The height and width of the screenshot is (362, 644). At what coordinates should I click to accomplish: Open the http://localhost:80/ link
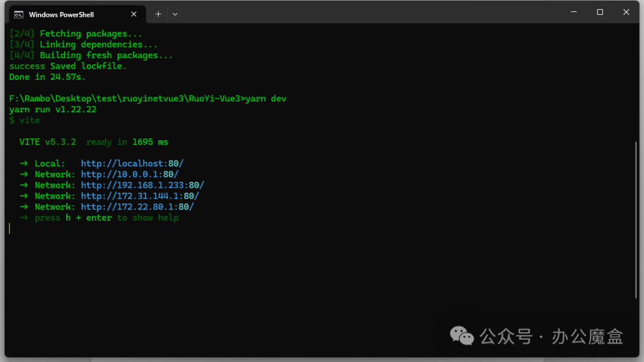[x=132, y=163]
